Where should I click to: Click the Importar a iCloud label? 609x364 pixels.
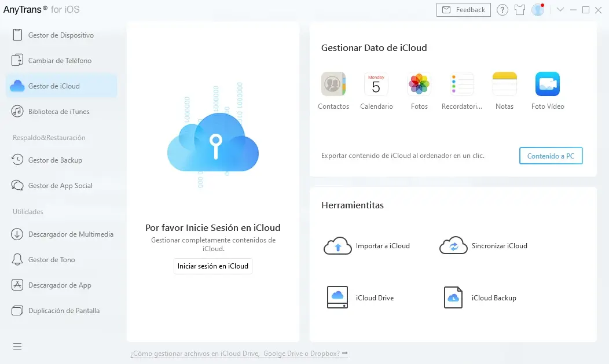point(383,245)
